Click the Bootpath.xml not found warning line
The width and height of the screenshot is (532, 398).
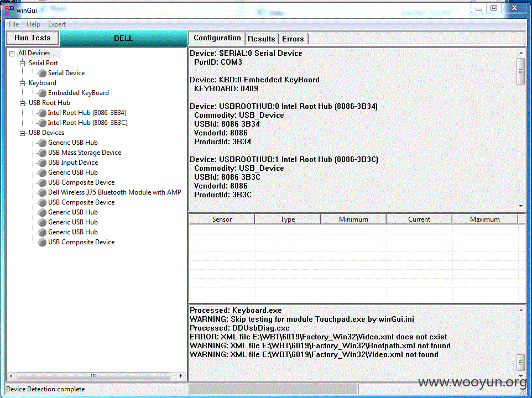click(320, 345)
